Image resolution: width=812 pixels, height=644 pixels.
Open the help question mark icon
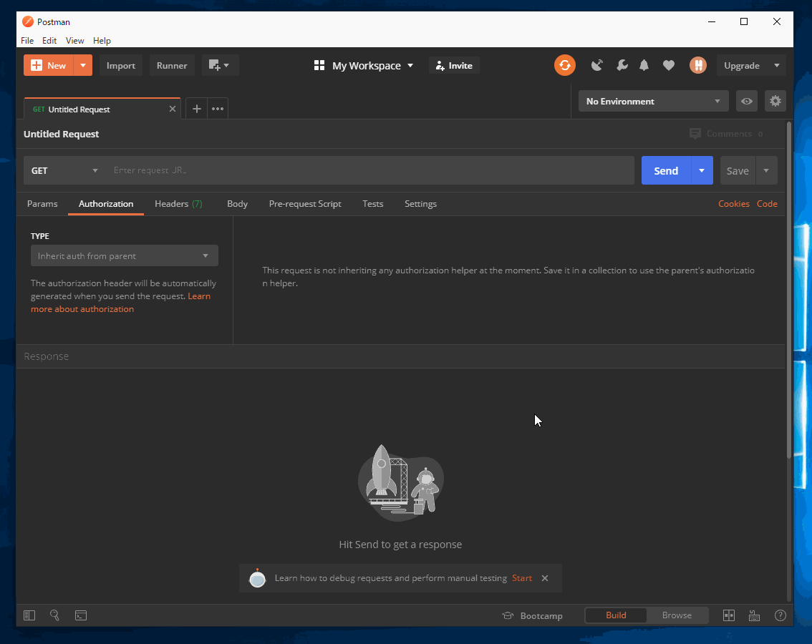point(780,615)
